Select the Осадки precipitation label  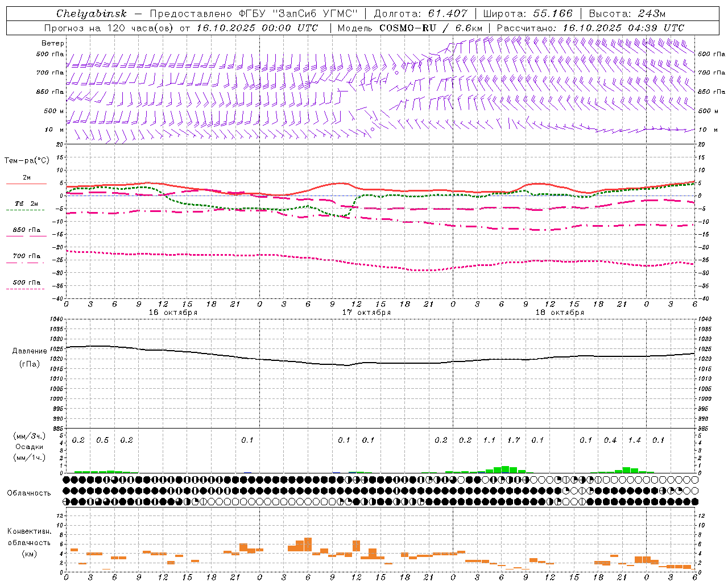tap(30, 447)
